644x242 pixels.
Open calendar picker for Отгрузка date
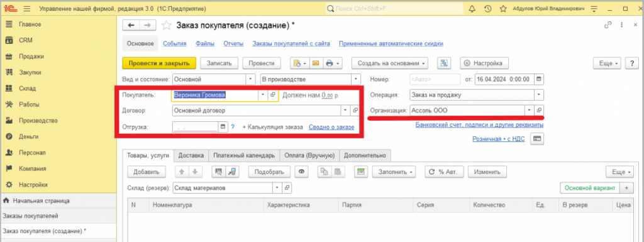tap(223, 127)
